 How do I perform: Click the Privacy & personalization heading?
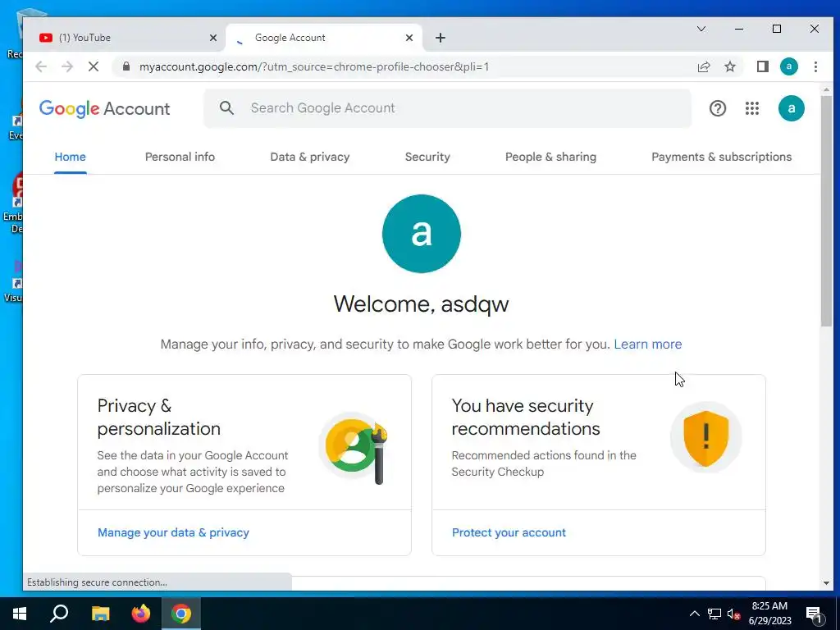tap(159, 418)
